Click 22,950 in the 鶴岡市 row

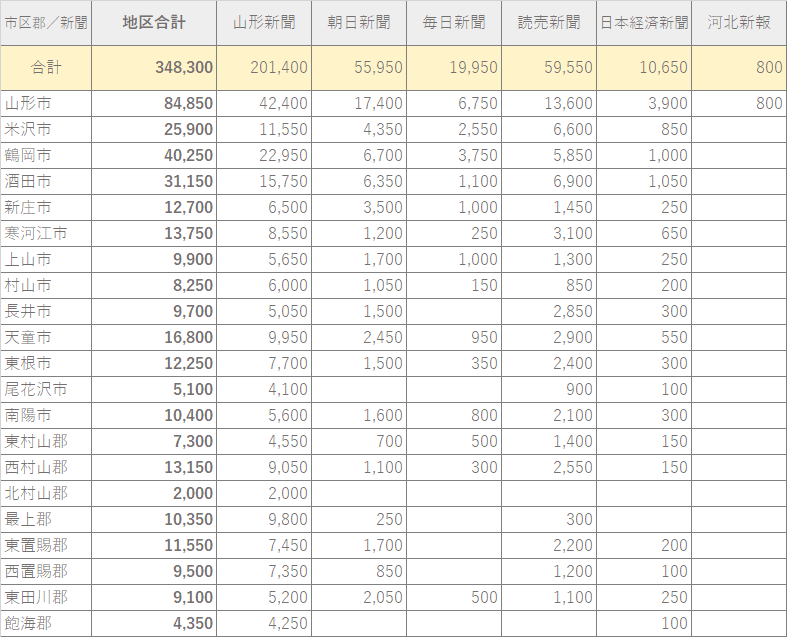264,156
